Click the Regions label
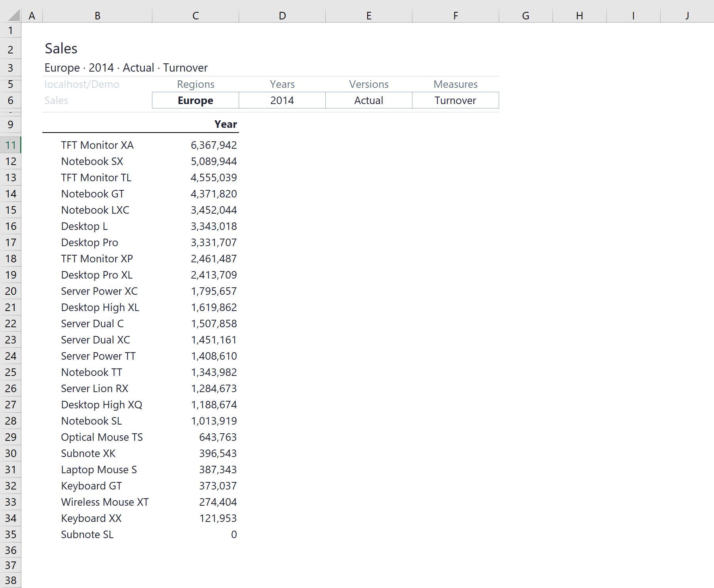This screenshot has width=714, height=588. pos(196,84)
